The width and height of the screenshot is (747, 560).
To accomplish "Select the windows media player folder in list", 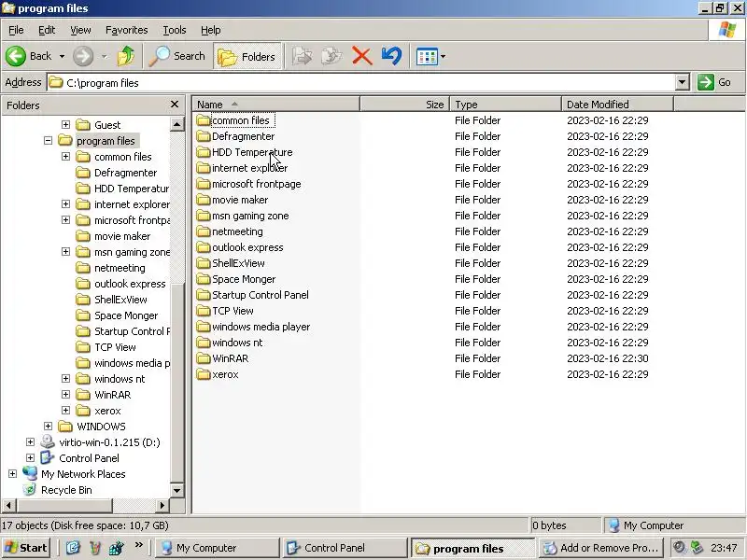I will (x=261, y=327).
